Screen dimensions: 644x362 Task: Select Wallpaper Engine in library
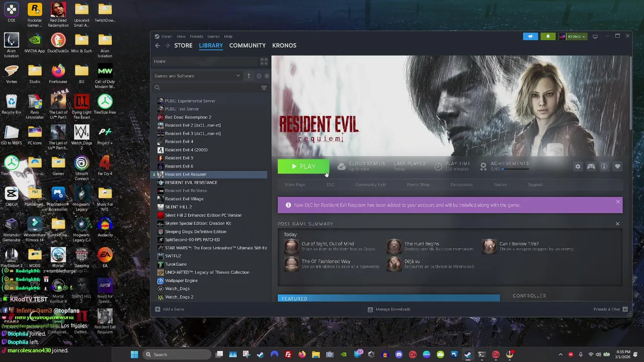[x=181, y=281]
